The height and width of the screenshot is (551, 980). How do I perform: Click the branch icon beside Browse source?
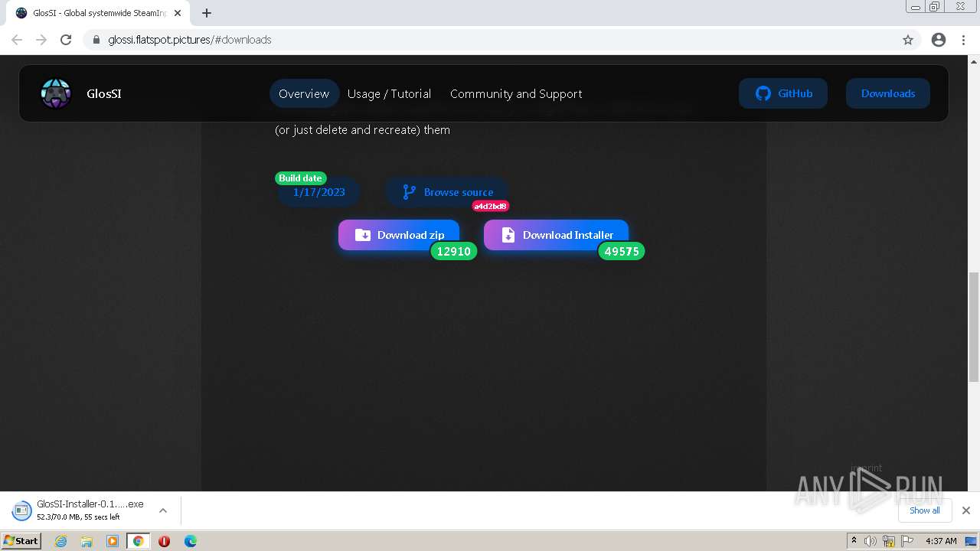pyautogui.click(x=410, y=192)
